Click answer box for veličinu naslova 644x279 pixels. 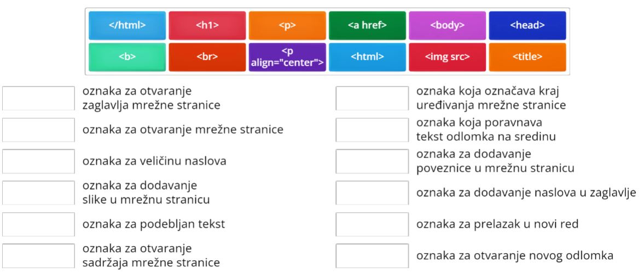(39, 161)
